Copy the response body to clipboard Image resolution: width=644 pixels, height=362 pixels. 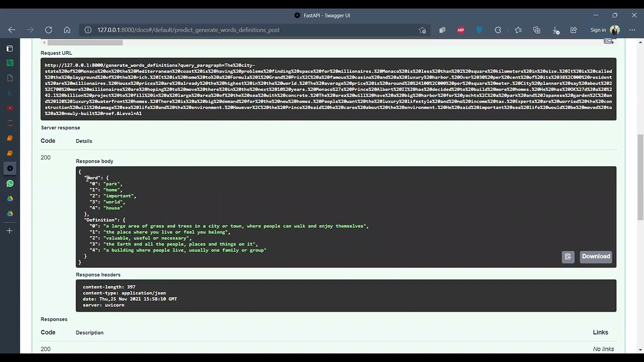coord(568,256)
